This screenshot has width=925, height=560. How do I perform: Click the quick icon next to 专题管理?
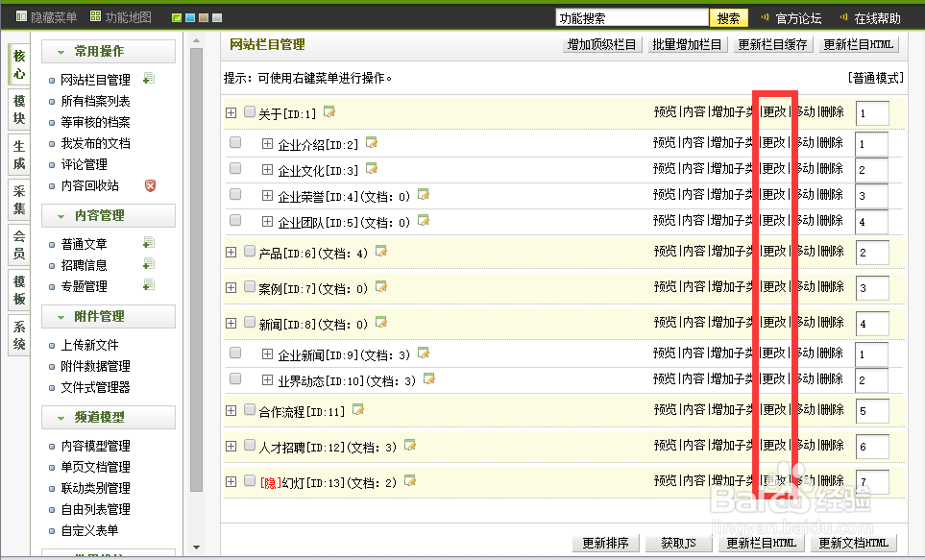point(150,285)
